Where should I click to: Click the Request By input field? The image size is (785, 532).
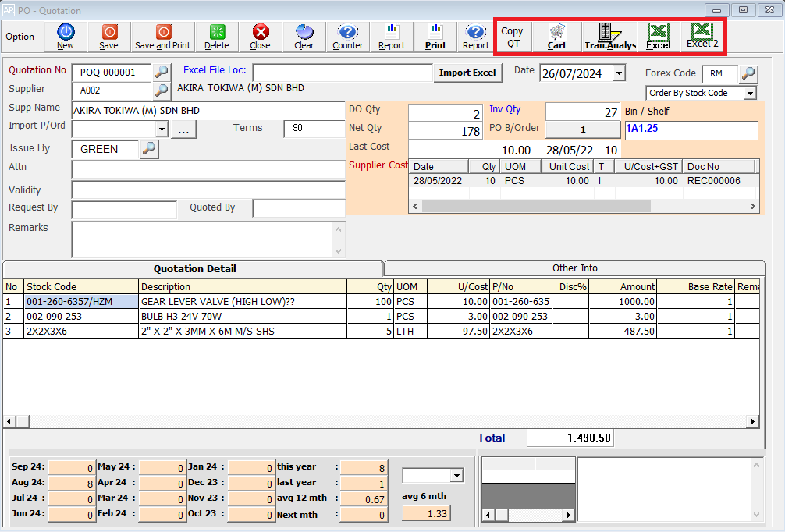[124, 210]
